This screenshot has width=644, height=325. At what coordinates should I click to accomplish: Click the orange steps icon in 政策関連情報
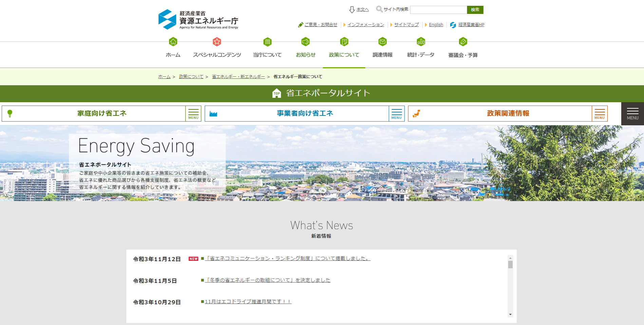(416, 113)
